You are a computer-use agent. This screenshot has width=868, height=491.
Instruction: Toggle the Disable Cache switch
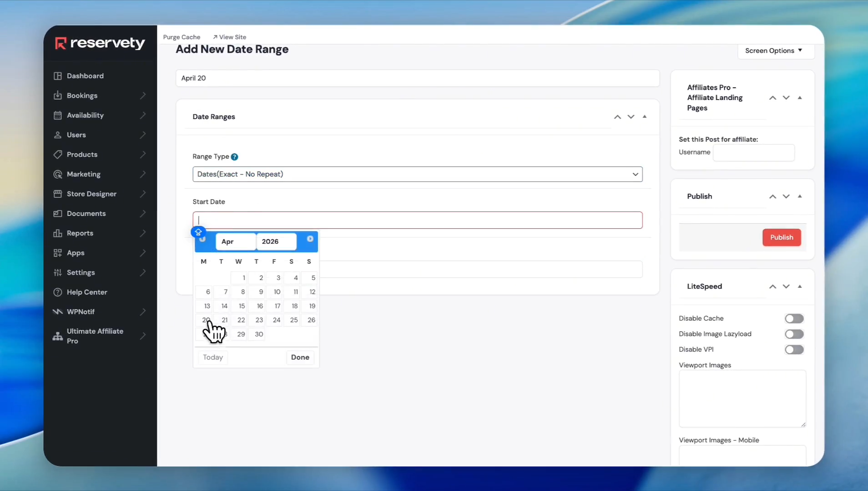click(794, 319)
